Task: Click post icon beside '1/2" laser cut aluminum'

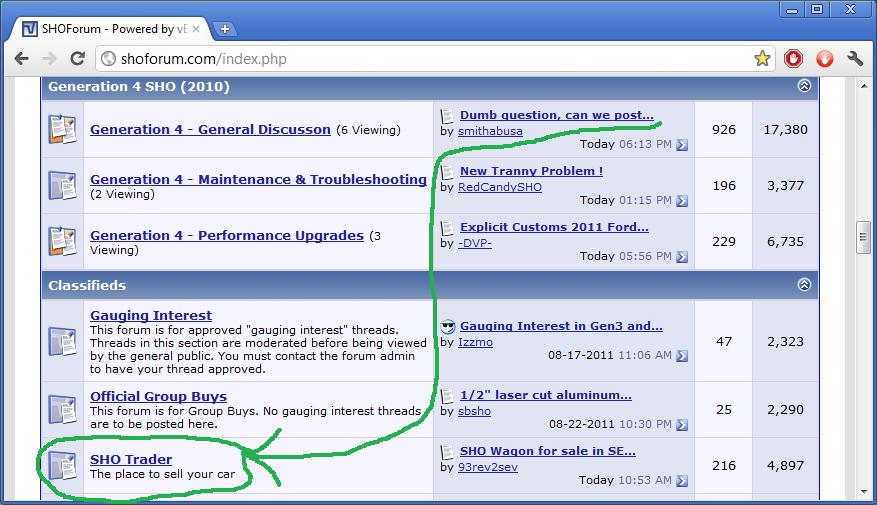Action: (x=447, y=395)
